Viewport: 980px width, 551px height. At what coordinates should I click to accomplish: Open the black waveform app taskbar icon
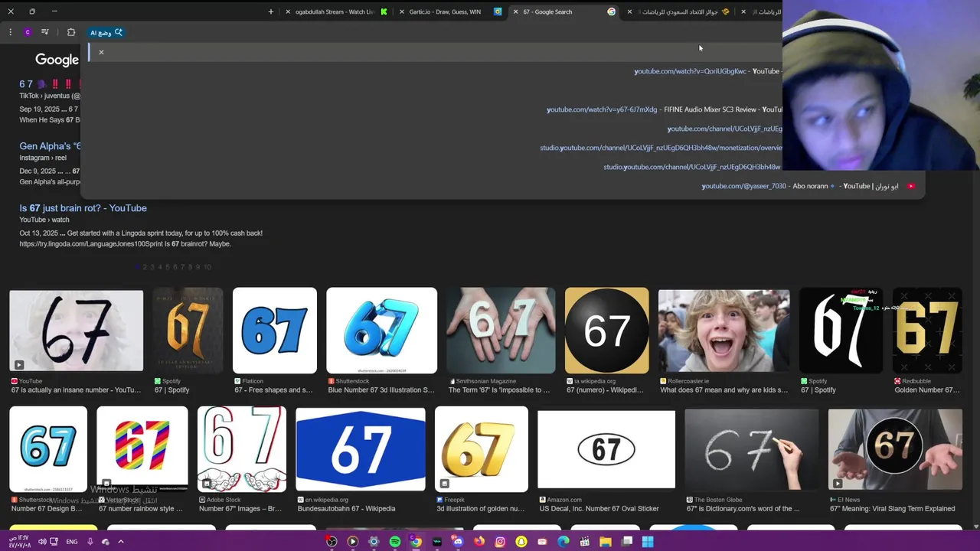tap(437, 542)
